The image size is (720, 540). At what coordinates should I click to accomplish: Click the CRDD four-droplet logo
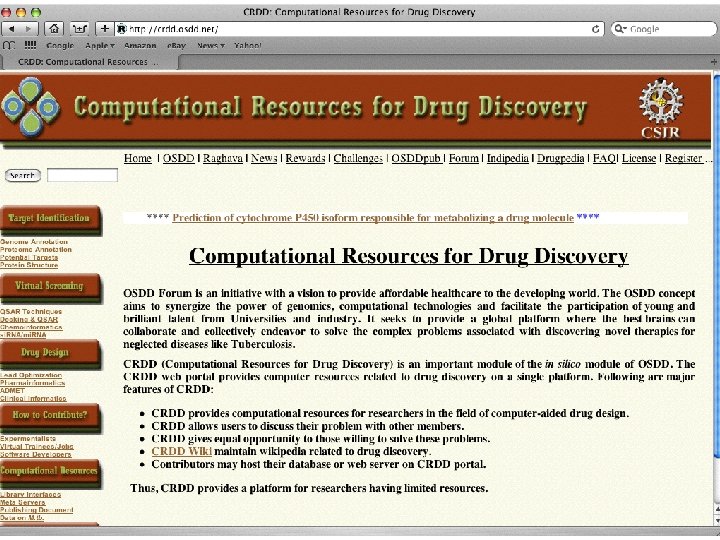click(30, 107)
